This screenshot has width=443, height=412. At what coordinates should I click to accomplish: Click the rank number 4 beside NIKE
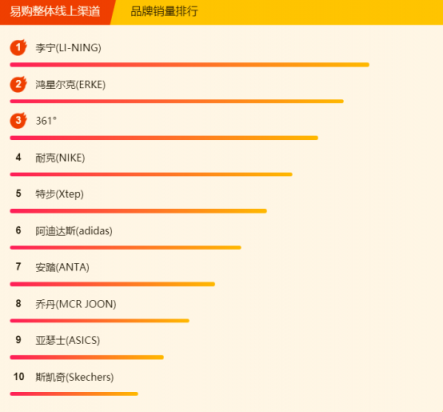click(x=18, y=157)
